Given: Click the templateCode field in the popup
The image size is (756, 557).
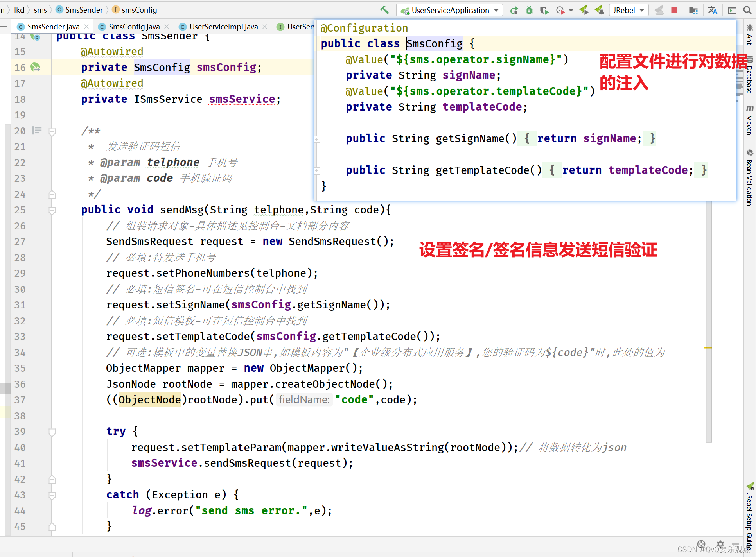Looking at the screenshot, I should click(482, 107).
